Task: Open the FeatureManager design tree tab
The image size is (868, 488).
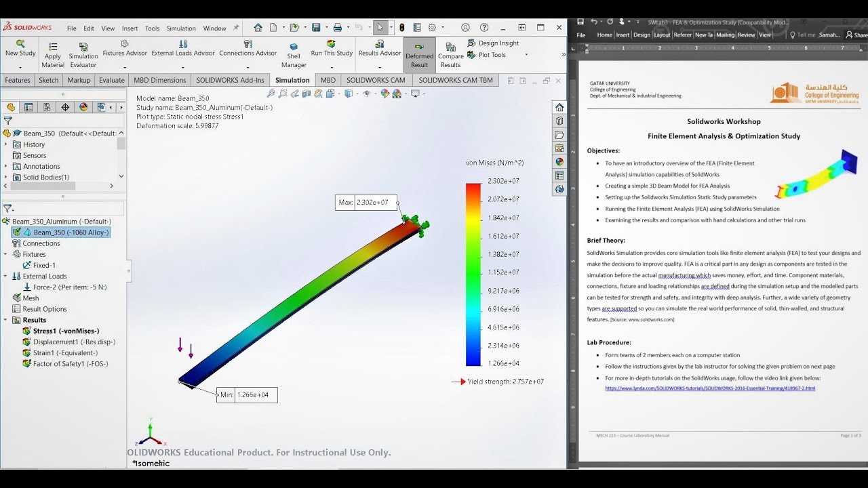Action: tap(11, 107)
